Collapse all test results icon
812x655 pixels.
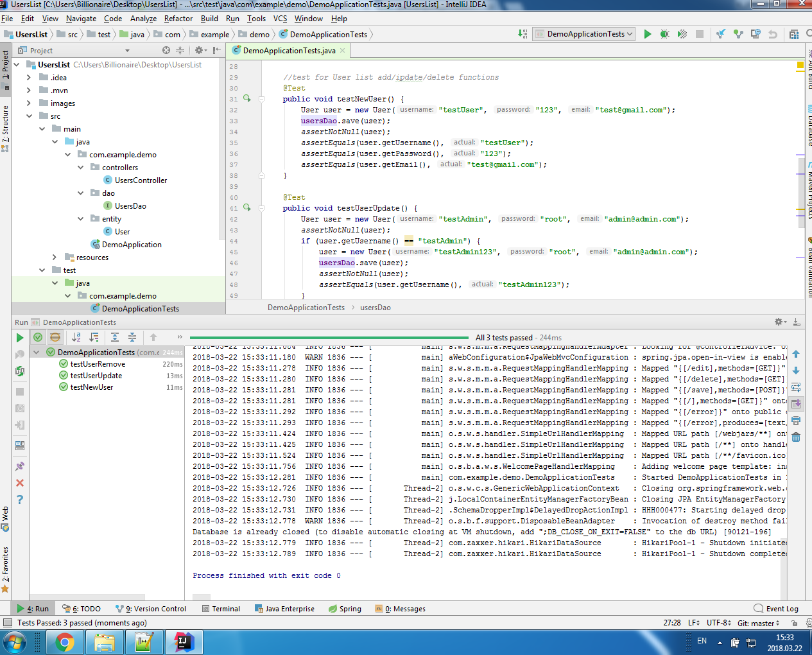click(x=132, y=337)
